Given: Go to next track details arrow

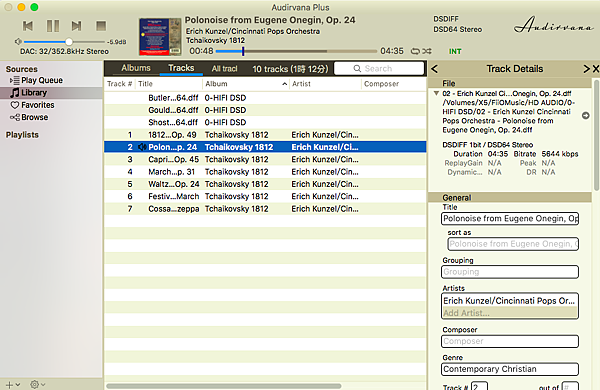Looking at the screenshot, I should coord(586,69).
